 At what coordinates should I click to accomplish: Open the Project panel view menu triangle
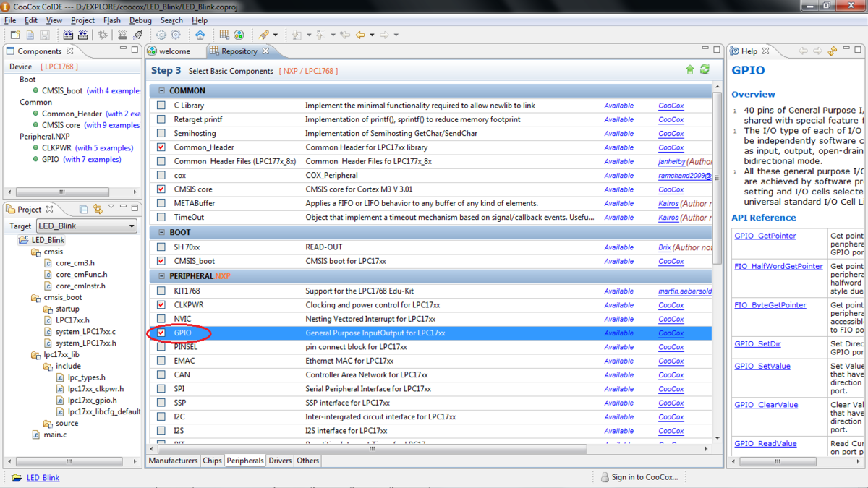111,208
